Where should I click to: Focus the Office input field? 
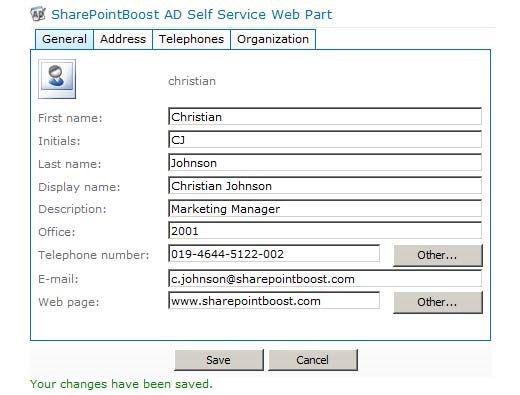tap(325, 231)
